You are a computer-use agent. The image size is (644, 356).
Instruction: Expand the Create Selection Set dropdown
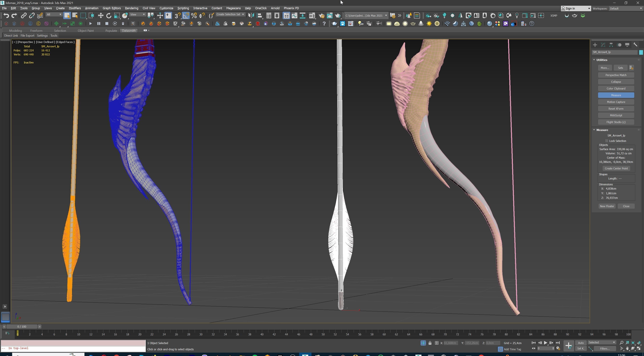(x=243, y=14)
